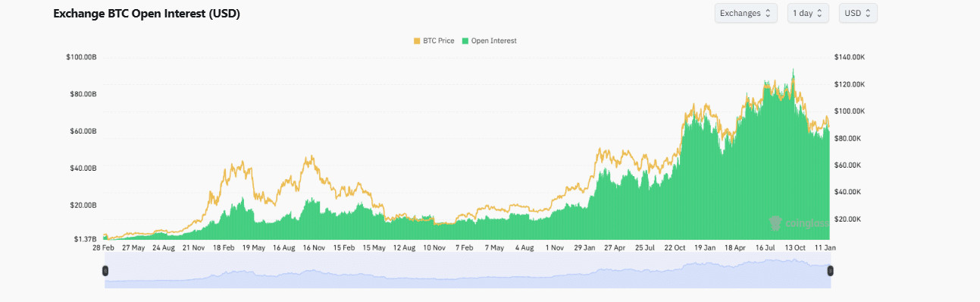Click the 22 Oct date label

click(x=675, y=247)
